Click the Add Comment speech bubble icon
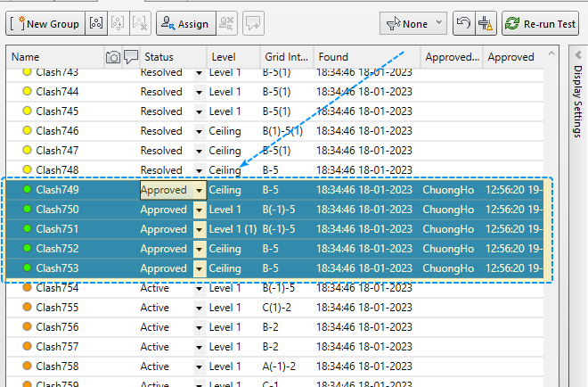The width and height of the screenshot is (588, 387). pyautogui.click(x=253, y=24)
